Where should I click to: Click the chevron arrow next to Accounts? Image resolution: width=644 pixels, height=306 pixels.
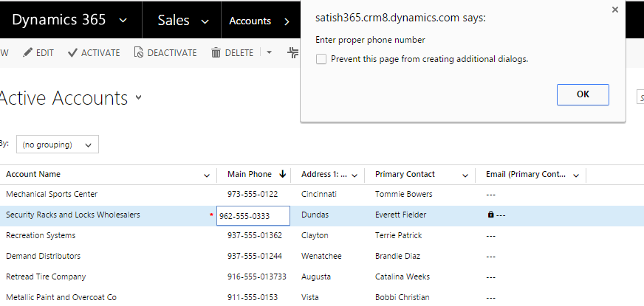(287, 21)
